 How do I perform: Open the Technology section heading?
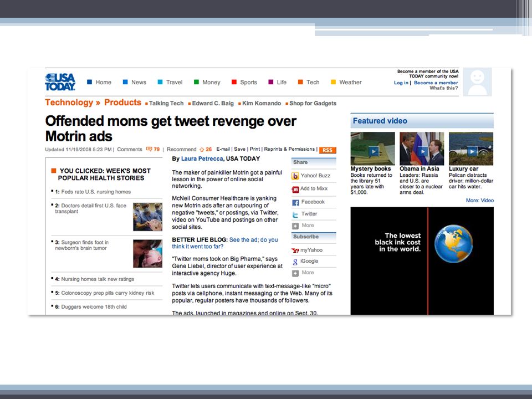point(69,103)
